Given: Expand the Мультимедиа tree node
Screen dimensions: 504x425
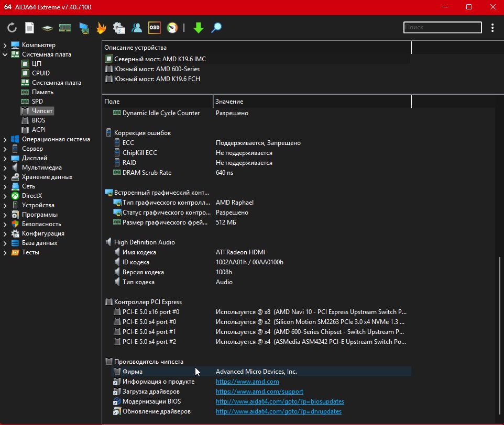Looking at the screenshot, I should [x=5, y=168].
